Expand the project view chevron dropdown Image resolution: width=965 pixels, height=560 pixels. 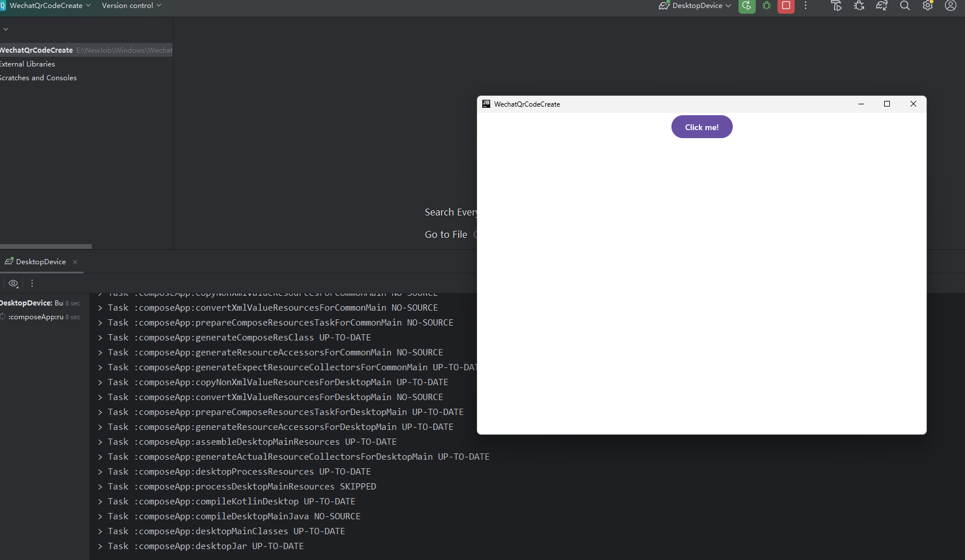pos(6,29)
